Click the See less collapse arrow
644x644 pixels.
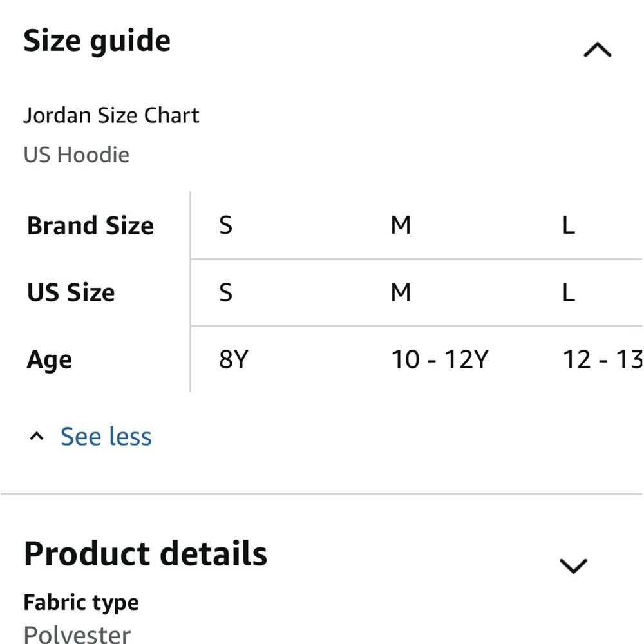36,435
